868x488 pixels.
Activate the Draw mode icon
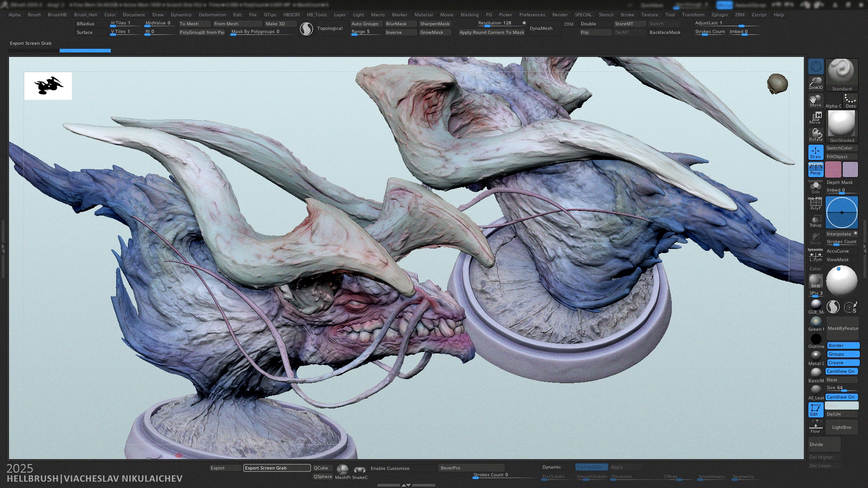tap(816, 152)
